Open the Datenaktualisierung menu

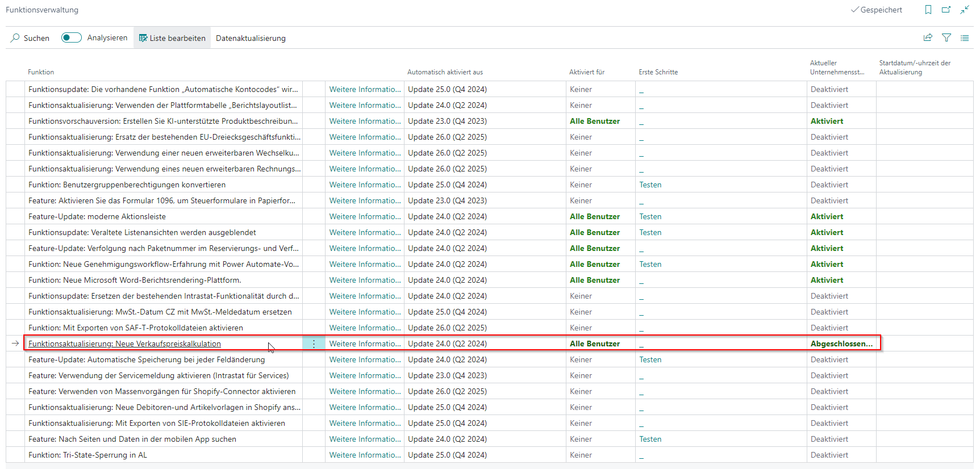[x=251, y=38]
